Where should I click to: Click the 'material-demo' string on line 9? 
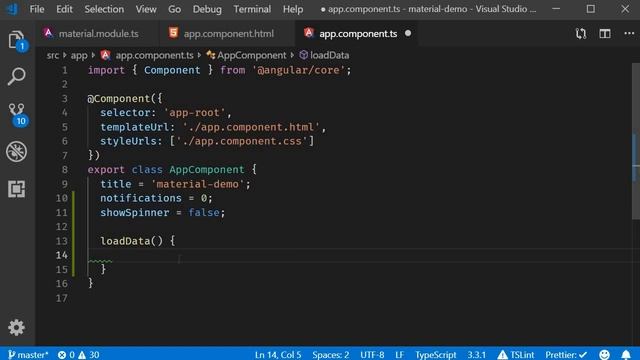198,184
